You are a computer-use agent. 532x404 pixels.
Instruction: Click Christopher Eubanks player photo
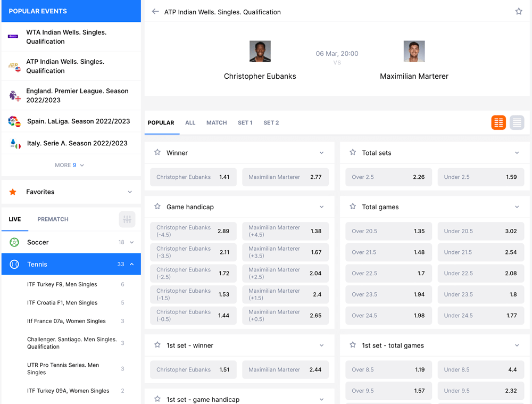(260, 52)
